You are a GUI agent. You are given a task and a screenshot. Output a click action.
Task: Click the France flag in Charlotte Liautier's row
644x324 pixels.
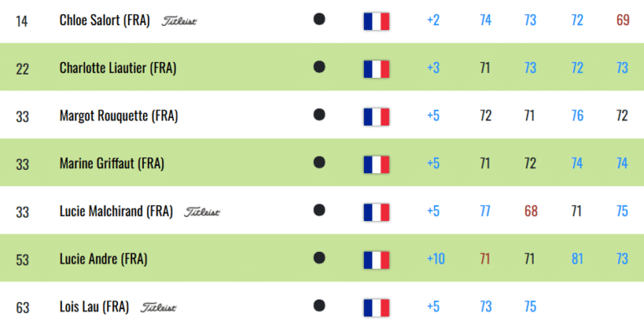point(376,69)
